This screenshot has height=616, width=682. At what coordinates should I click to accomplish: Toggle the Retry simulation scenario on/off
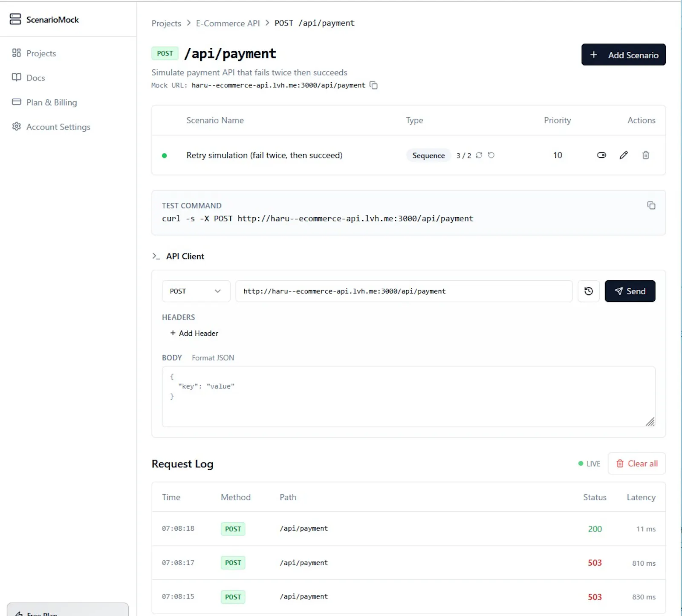601,155
